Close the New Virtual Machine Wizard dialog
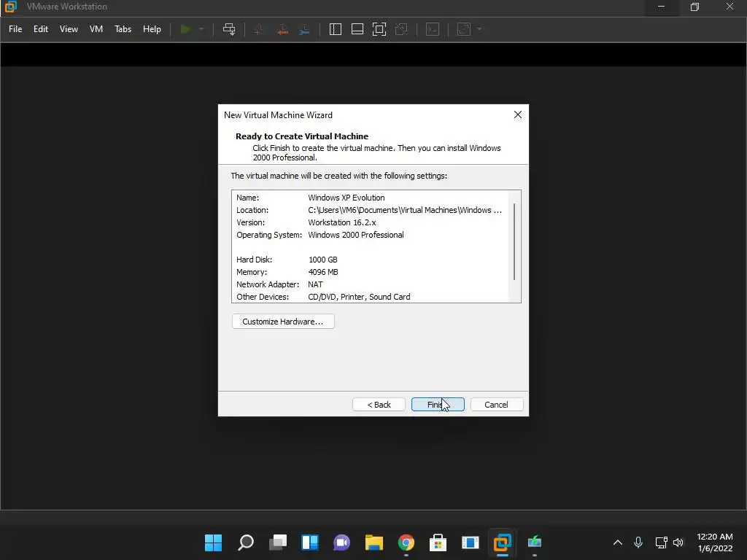This screenshot has width=747, height=560. (x=518, y=114)
